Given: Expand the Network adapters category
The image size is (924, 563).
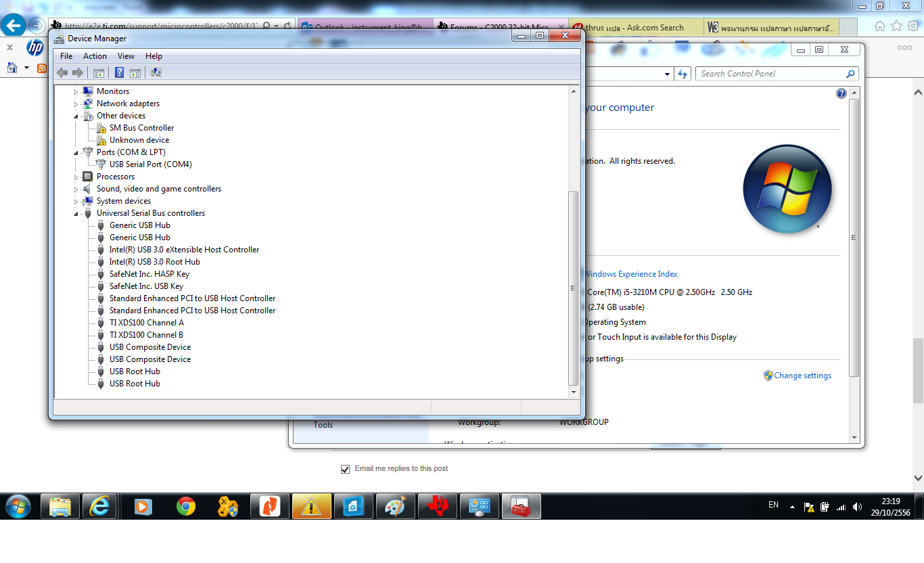Looking at the screenshot, I should coord(76,104).
